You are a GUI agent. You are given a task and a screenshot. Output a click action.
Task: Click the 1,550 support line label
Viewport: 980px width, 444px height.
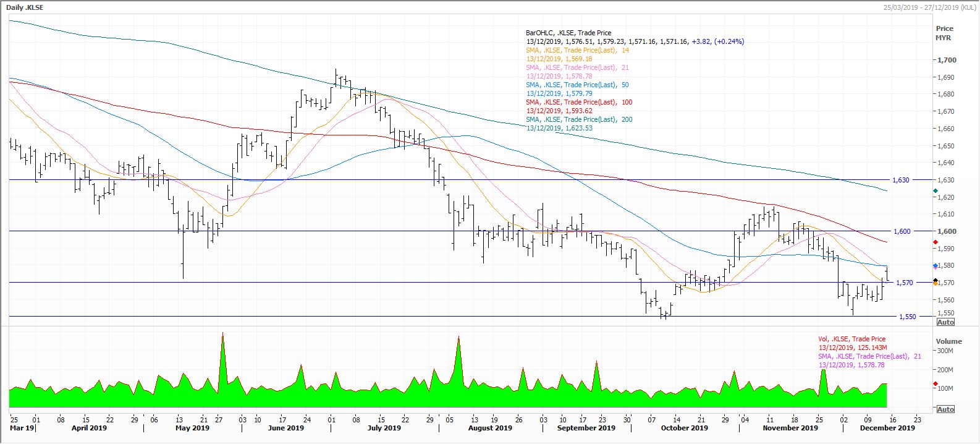coord(907,317)
